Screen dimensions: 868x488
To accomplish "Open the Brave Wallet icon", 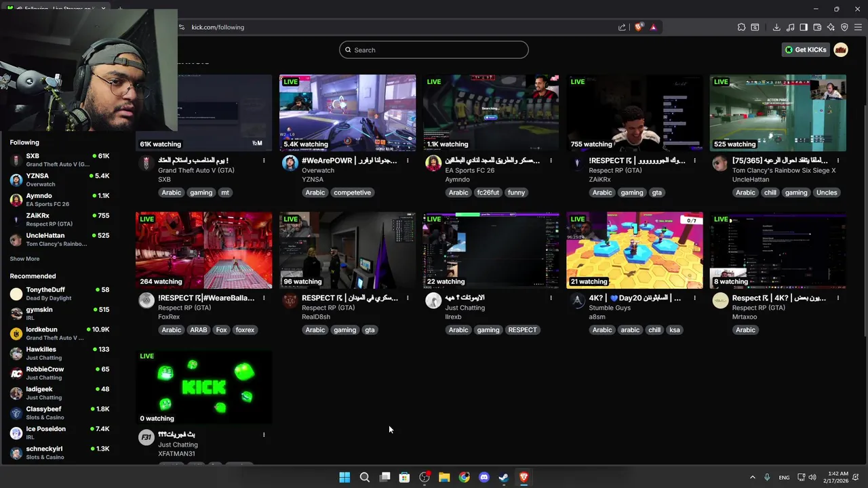I will (x=817, y=27).
